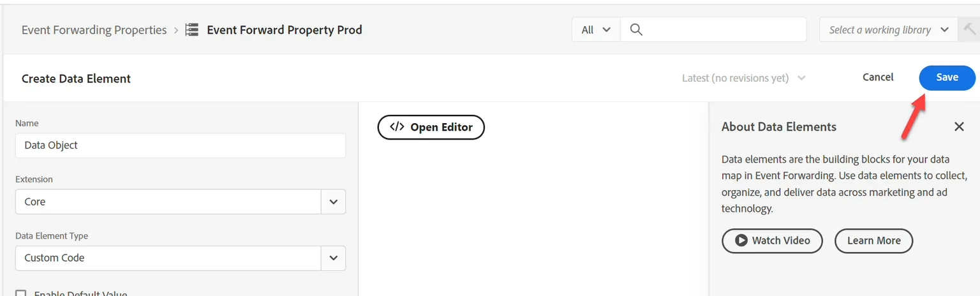This screenshot has height=296, width=980.
Task: Click the Cancel button
Action: [x=878, y=77]
